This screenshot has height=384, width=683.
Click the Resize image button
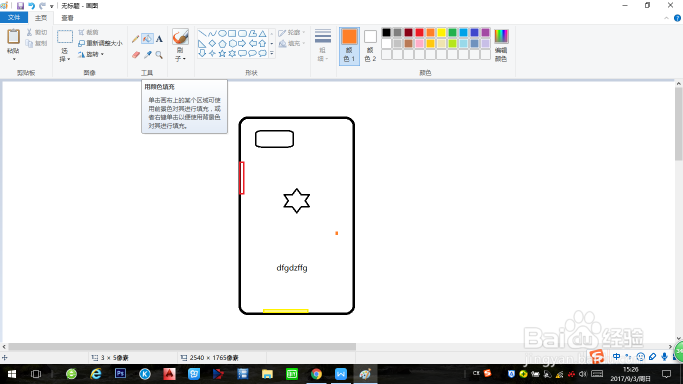[100, 43]
